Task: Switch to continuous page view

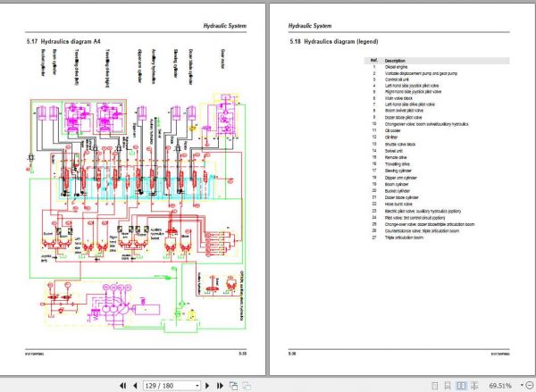Action: (448, 386)
